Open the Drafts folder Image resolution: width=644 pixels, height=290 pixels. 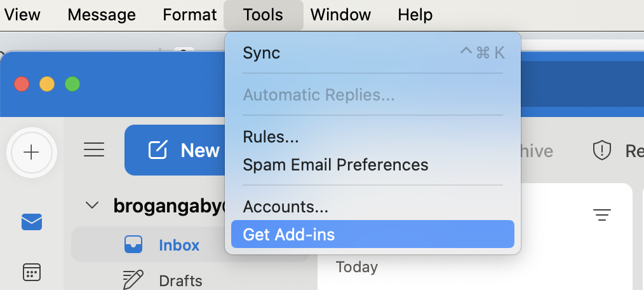(x=180, y=280)
